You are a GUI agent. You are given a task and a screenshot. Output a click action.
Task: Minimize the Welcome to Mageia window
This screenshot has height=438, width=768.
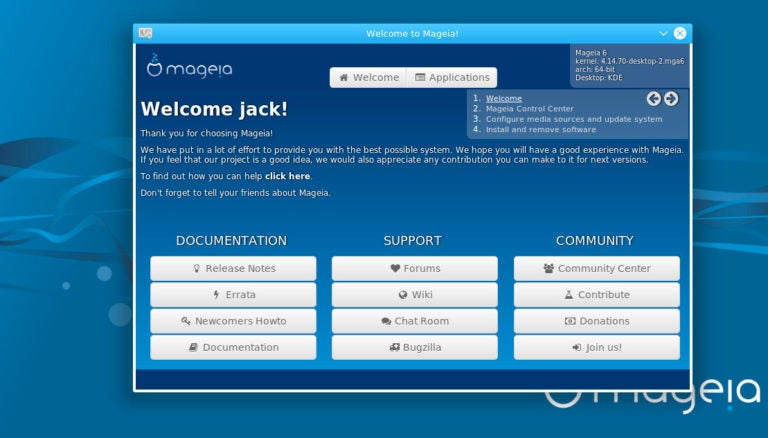(663, 33)
